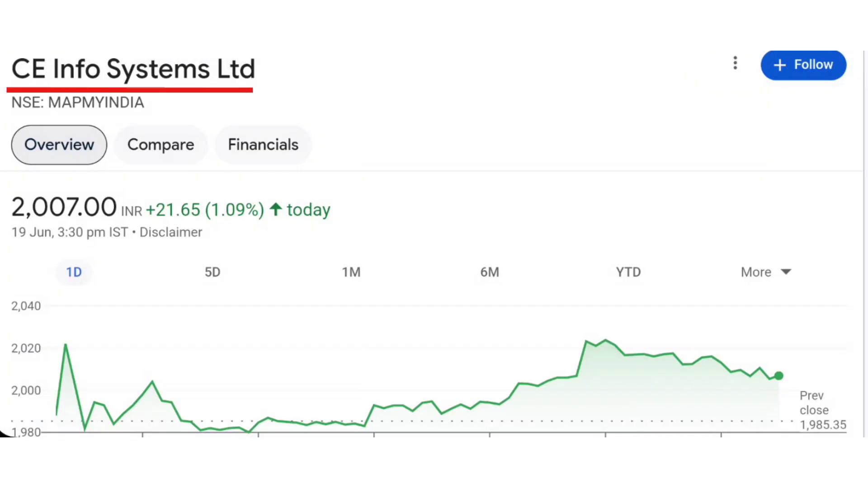
Task: Open the three-dot more options menu
Action: point(735,63)
